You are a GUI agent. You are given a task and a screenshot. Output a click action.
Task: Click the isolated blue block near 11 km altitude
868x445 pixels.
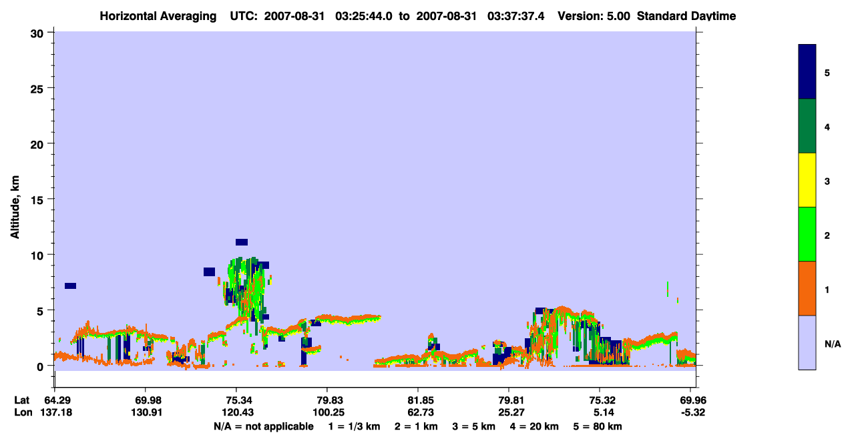click(x=242, y=242)
